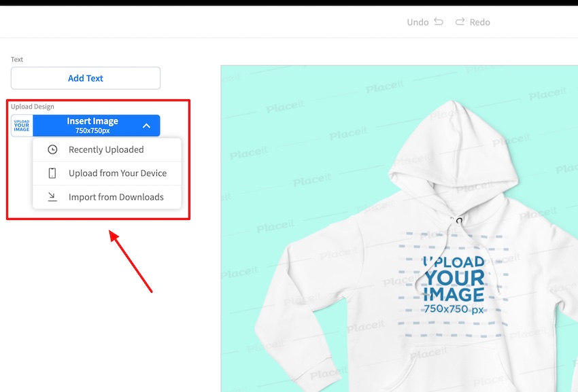Click the clock icon beside Recently Uploaded
Viewport: 578px width, 392px height.
(52, 149)
